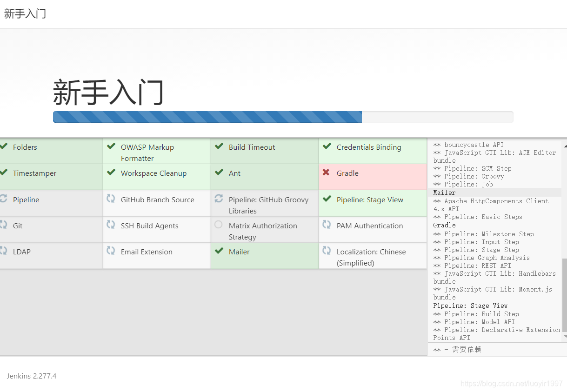Click the log panel scroll down arrow
The image size is (567, 392).
(x=565, y=336)
